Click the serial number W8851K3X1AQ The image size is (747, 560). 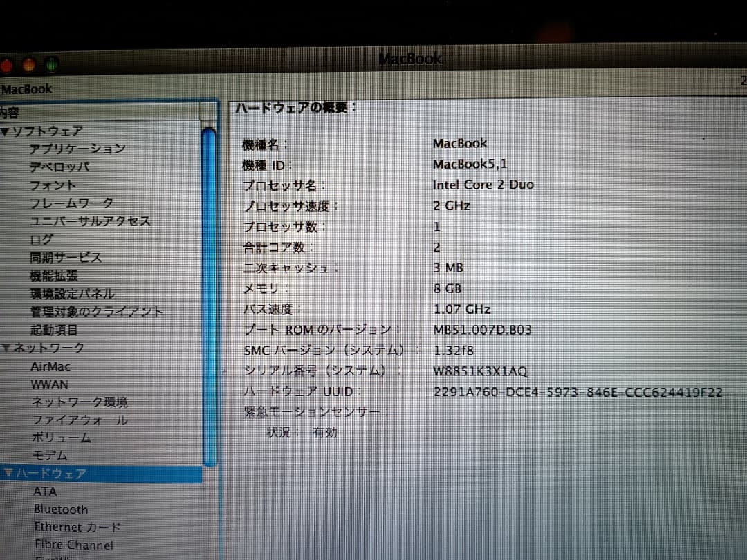480,371
